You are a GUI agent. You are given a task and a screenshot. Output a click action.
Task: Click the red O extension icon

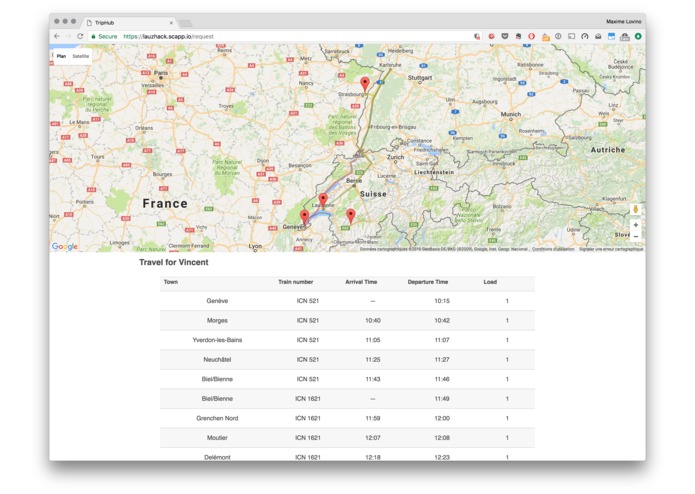pos(531,36)
